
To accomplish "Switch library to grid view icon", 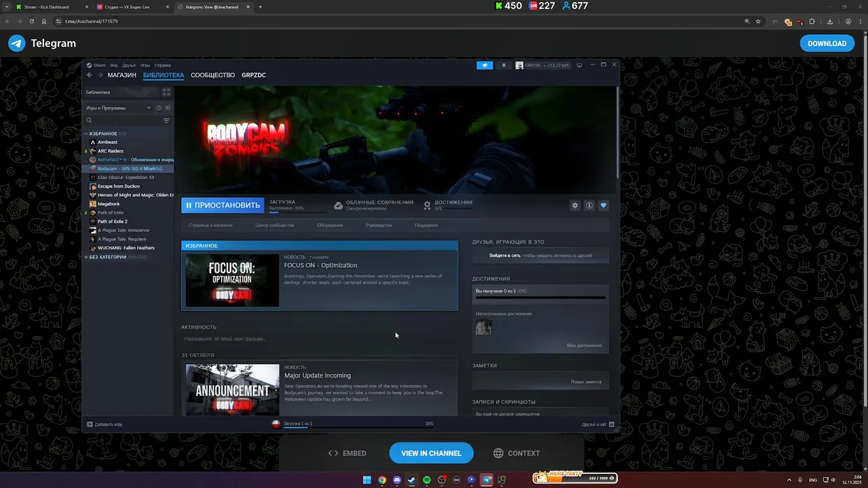I will click(166, 92).
